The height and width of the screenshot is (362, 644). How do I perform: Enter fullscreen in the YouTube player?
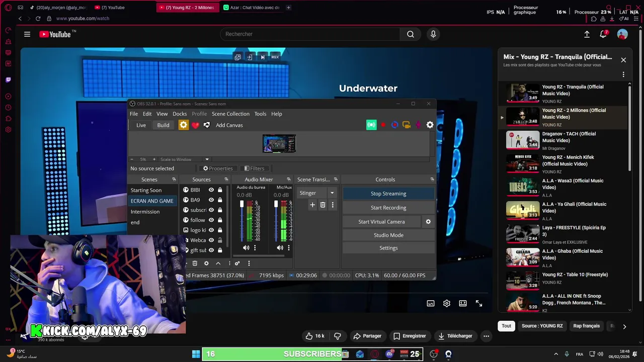(x=479, y=303)
